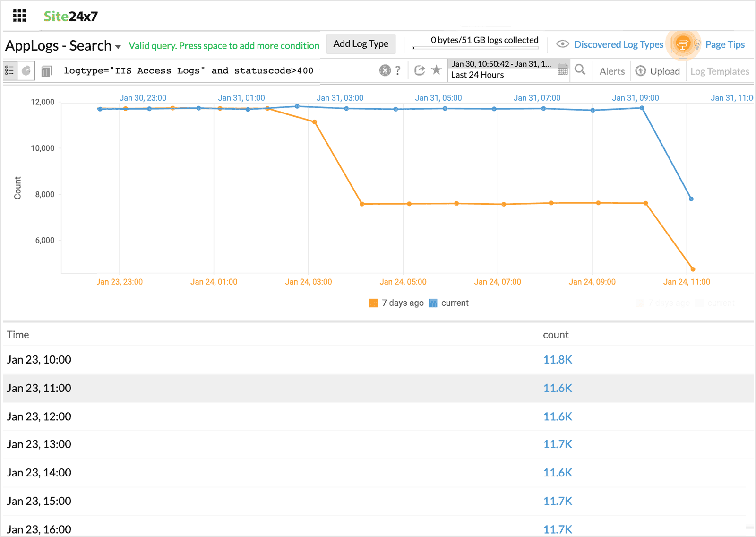Click the Add Log Type button
The image size is (756, 537).
[361, 43]
